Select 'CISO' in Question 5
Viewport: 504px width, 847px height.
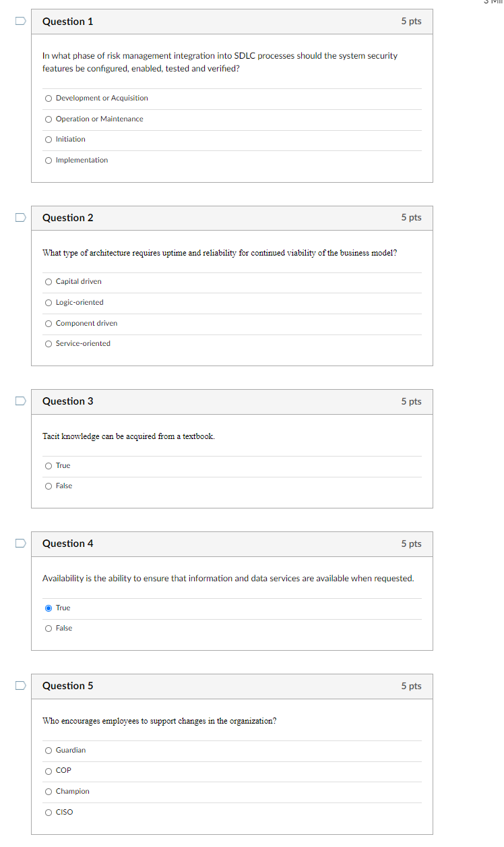[x=48, y=813]
